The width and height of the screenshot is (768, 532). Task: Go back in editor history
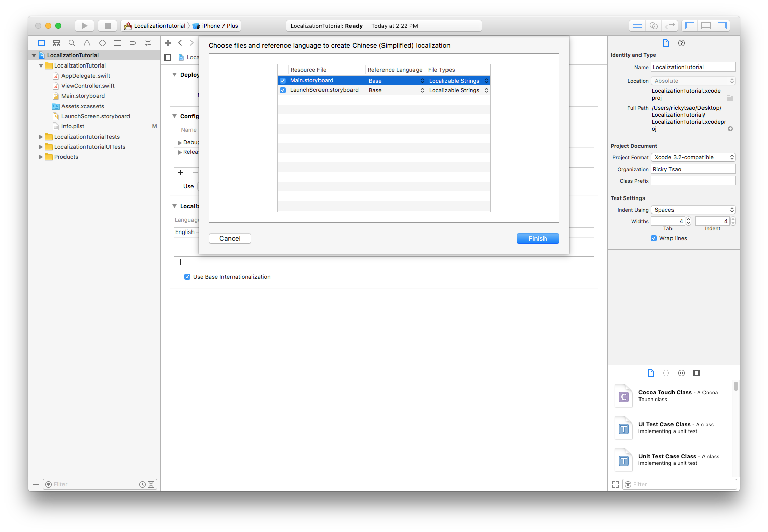pos(180,43)
